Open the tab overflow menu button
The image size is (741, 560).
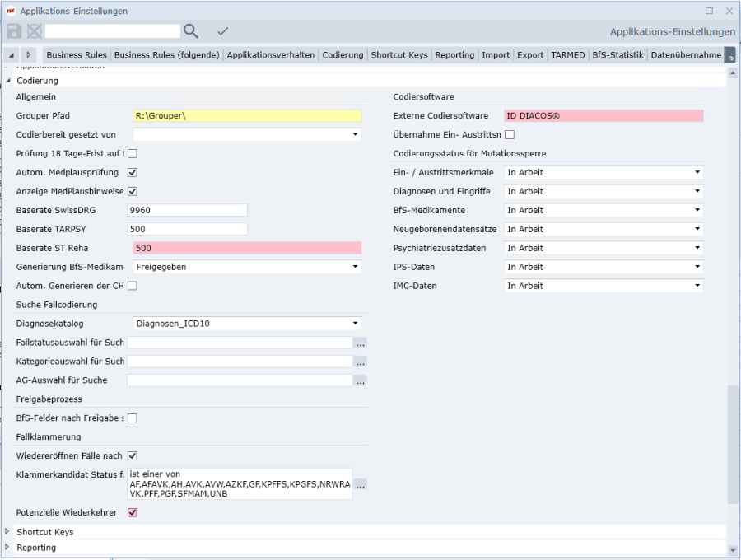729,55
